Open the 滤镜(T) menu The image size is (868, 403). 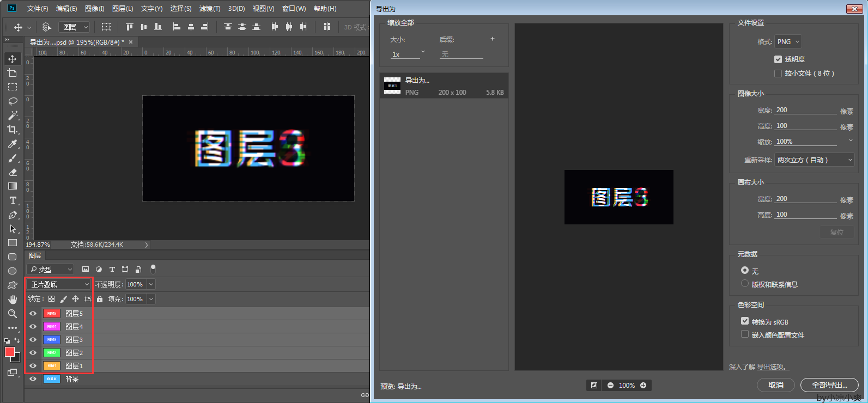210,8
